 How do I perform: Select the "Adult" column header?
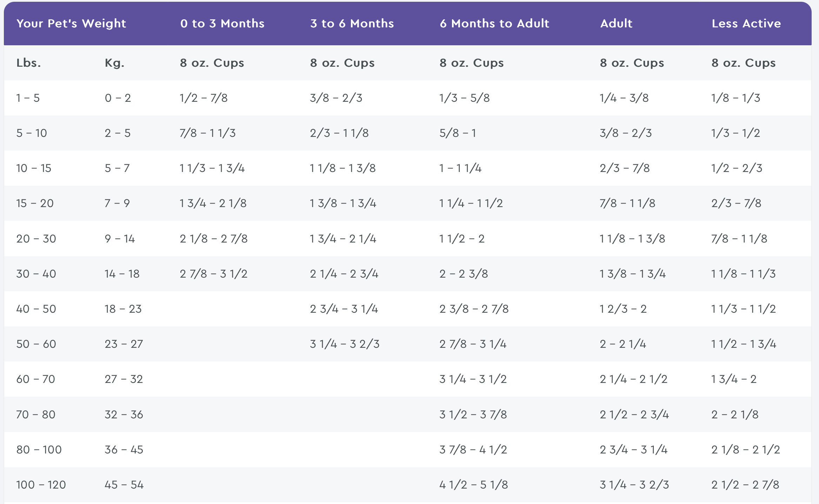click(x=616, y=24)
